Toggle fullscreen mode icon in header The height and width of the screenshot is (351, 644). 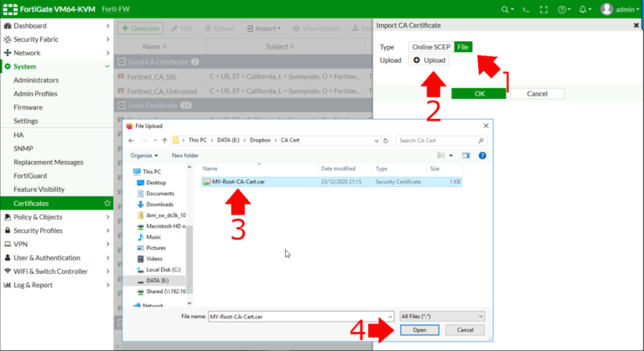point(543,9)
